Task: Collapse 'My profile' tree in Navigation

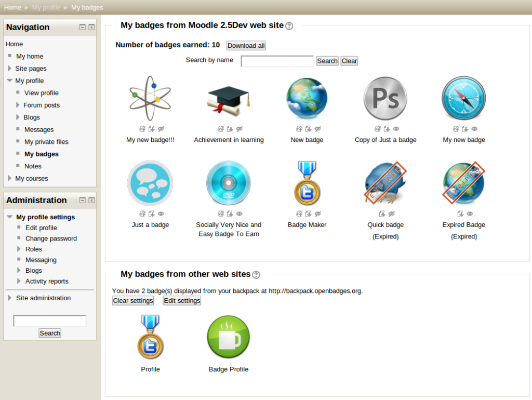Action: pyautogui.click(x=9, y=81)
